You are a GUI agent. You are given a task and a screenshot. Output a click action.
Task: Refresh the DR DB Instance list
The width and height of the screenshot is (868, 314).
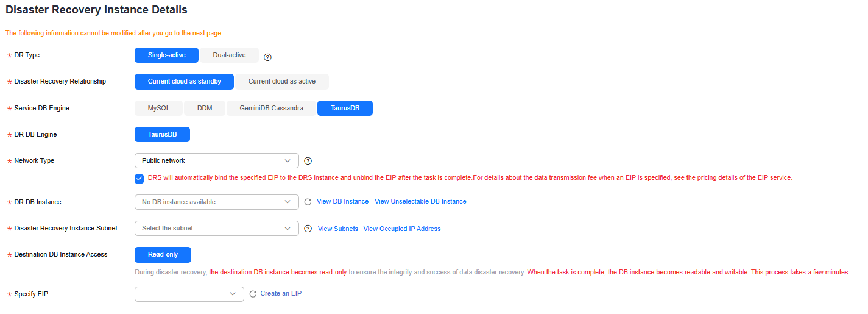coord(308,202)
